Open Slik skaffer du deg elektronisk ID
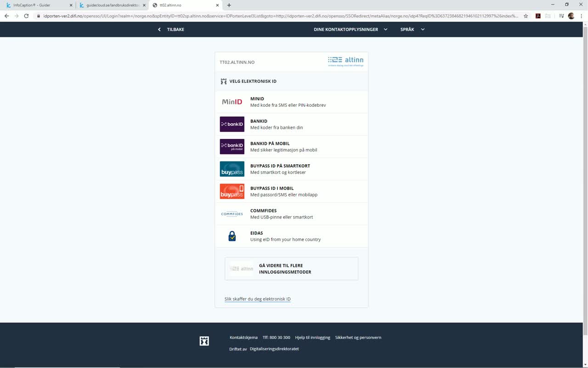Viewport: 588px width, 368px height. [x=257, y=299]
